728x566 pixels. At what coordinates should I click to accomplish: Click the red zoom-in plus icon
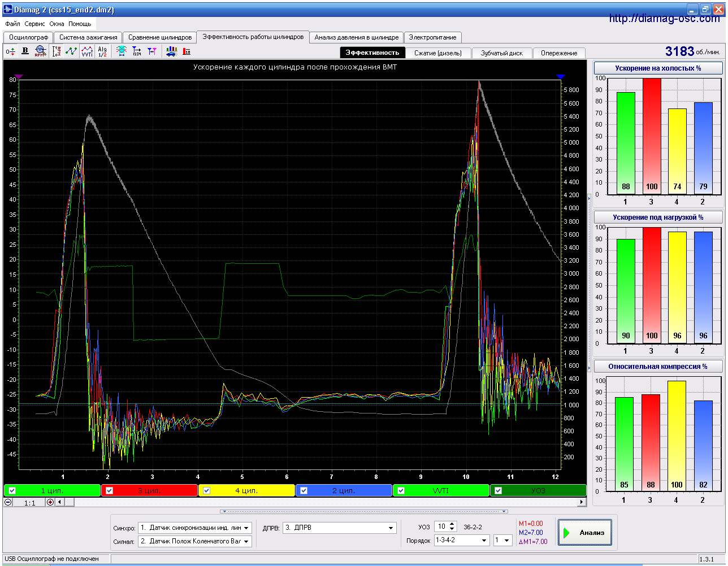tap(50, 502)
